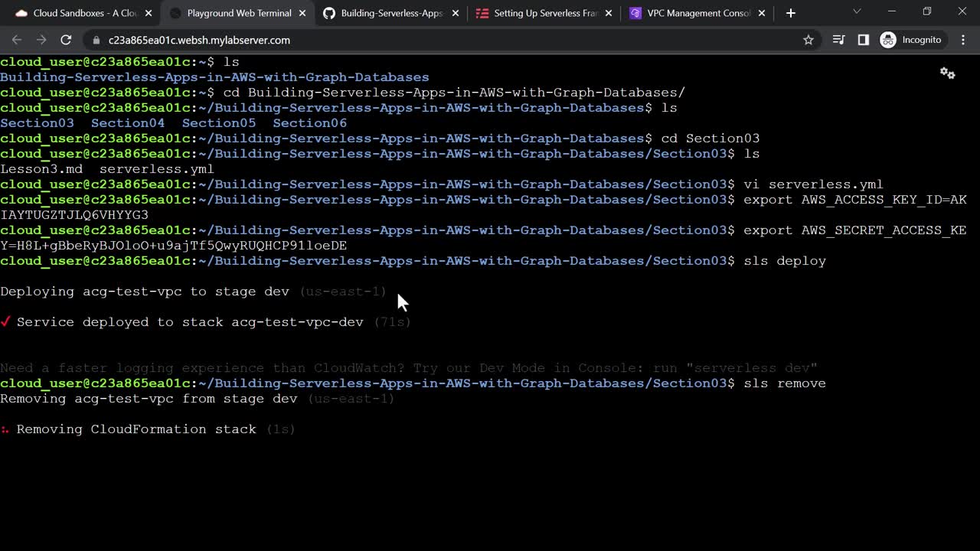Restore down the browser window
This screenshot has width=980, height=551.
[x=927, y=11]
